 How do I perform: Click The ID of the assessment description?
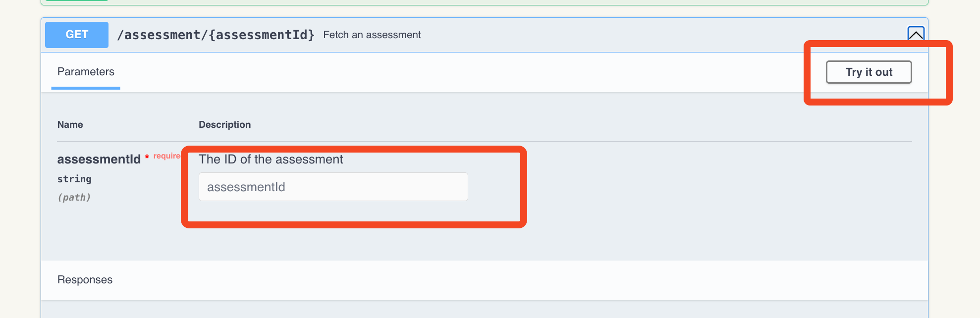pyautogui.click(x=271, y=159)
